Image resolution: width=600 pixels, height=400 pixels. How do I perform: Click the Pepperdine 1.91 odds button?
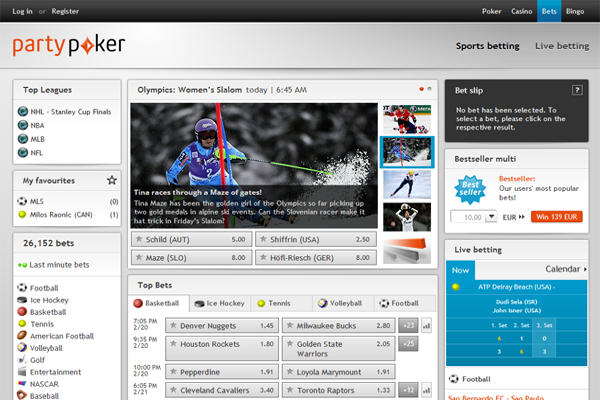point(222,372)
